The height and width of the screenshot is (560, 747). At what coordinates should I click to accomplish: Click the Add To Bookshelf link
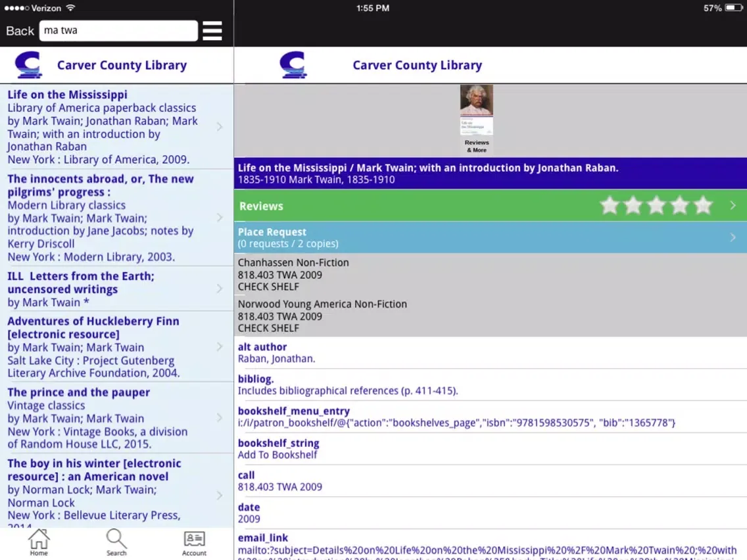click(277, 455)
